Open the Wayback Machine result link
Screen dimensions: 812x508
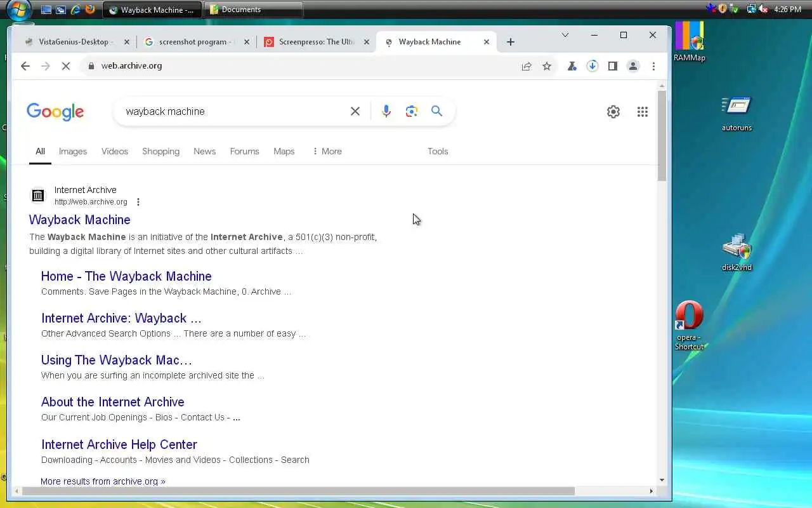80,220
